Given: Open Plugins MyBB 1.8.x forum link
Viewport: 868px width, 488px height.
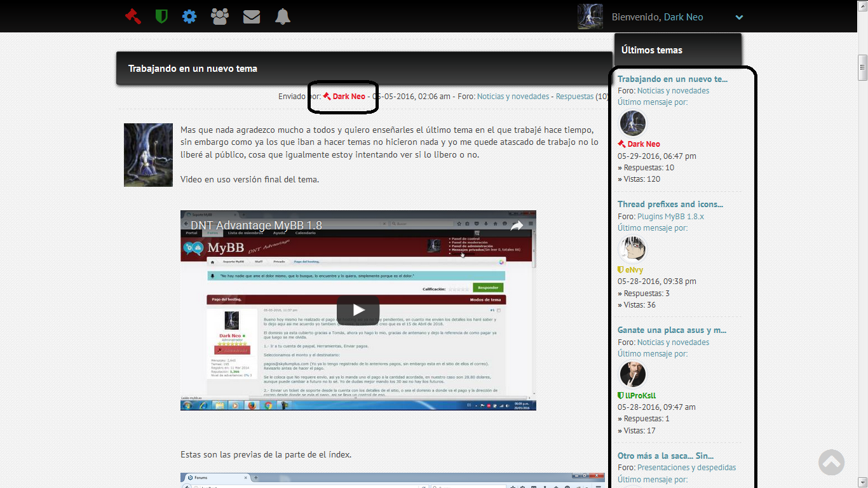Looking at the screenshot, I should [670, 217].
